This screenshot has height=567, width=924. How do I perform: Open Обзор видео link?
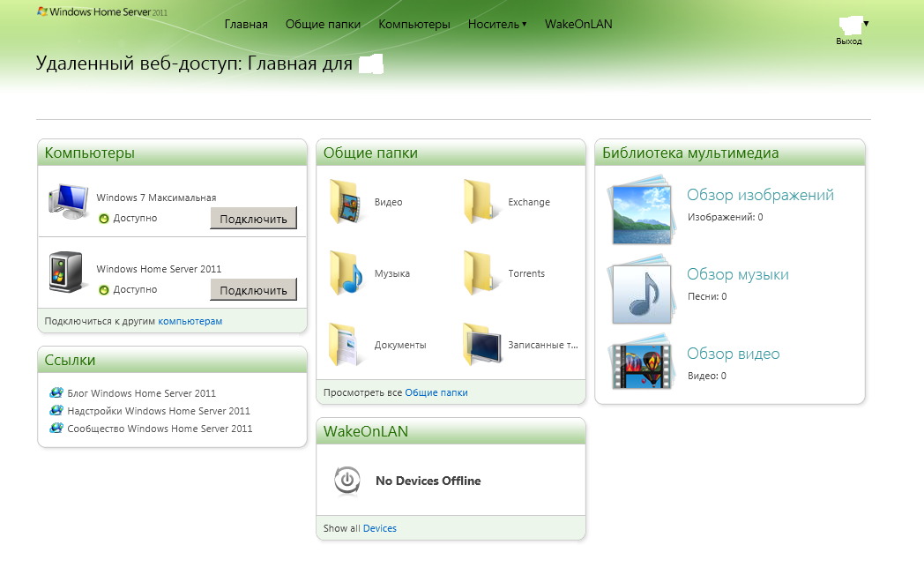[733, 354]
